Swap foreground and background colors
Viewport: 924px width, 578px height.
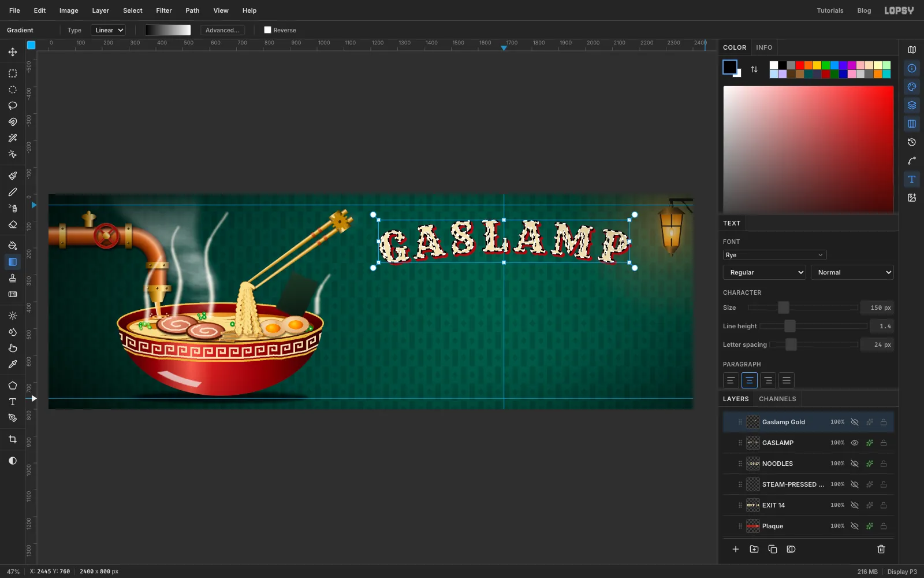[754, 69]
